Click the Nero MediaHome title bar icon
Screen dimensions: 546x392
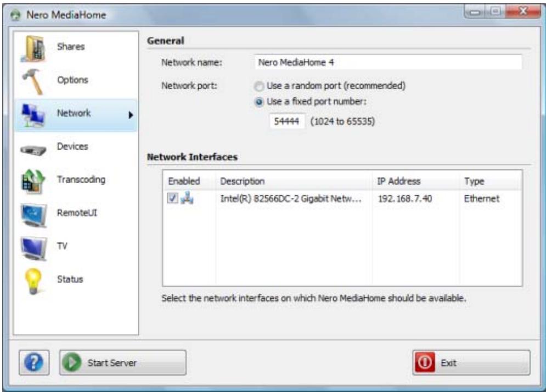point(15,15)
